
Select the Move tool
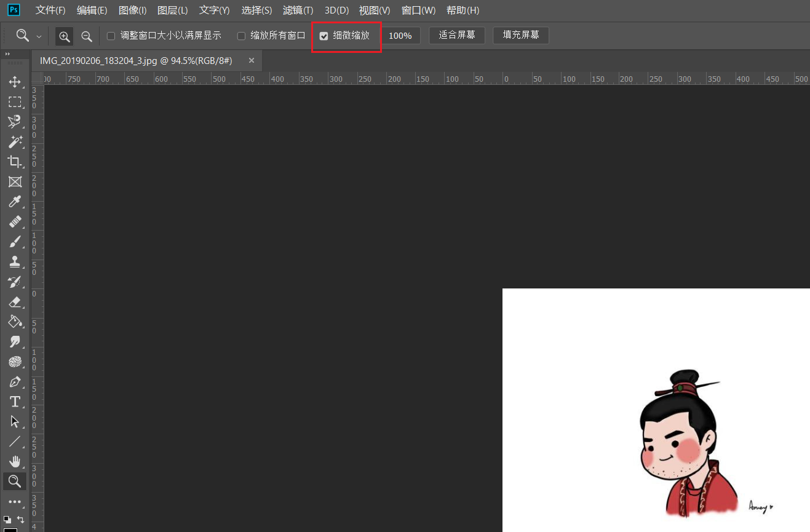[15, 82]
